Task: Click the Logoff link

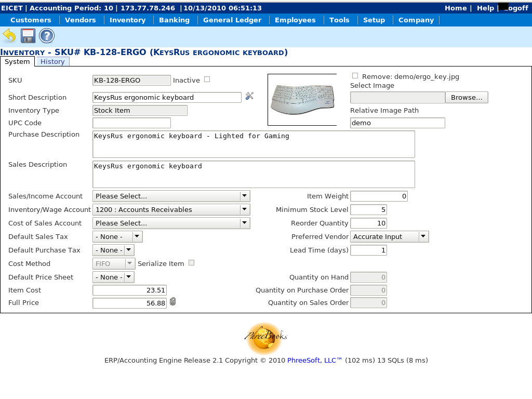Action: coord(516,8)
